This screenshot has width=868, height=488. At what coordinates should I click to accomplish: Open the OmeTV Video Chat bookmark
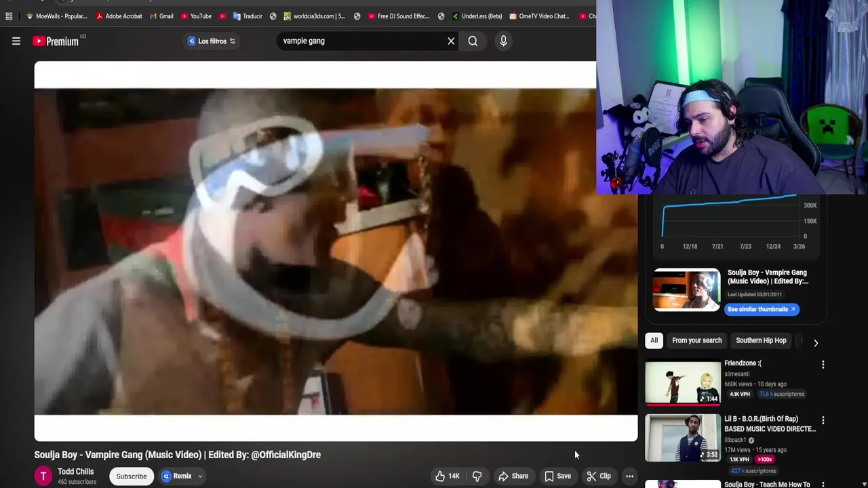(x=540, y=16)
